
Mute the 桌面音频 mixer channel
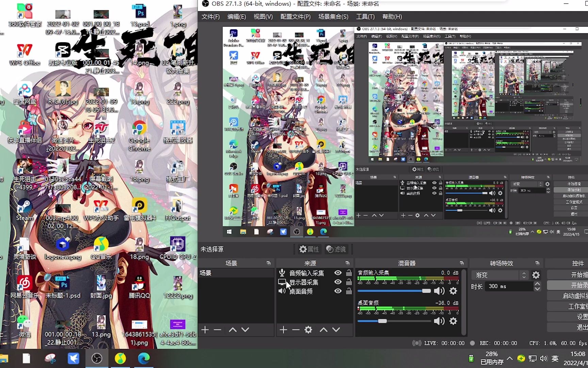(439, 321)
